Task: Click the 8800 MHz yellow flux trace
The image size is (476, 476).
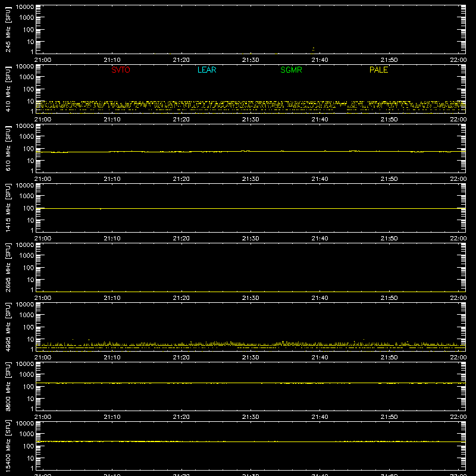Action: click(x=250, y=383)
